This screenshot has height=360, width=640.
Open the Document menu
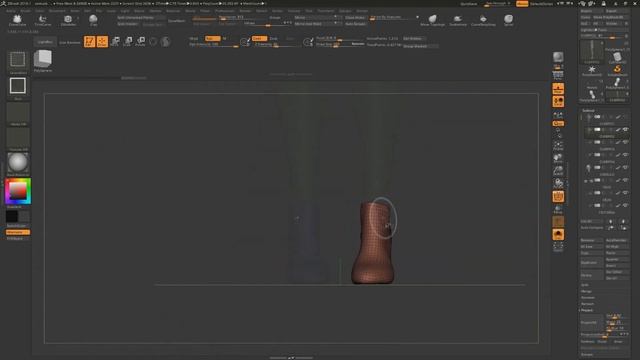click(57, 11)
